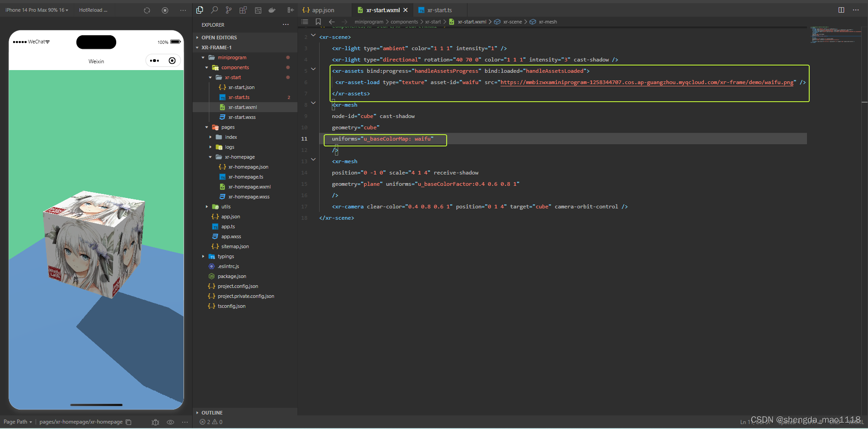Open the Extensions icon
The image size is (868, 429).
point(243,10)
